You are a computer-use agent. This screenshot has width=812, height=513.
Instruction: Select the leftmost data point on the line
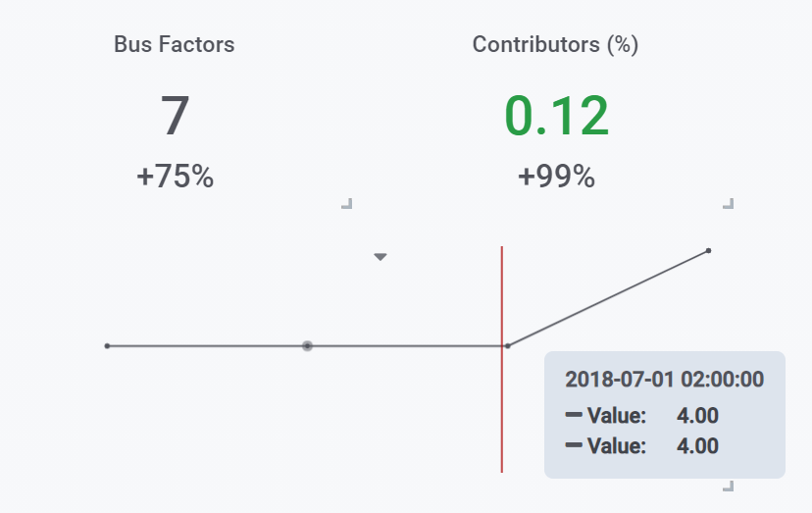[x=107, y=345]
